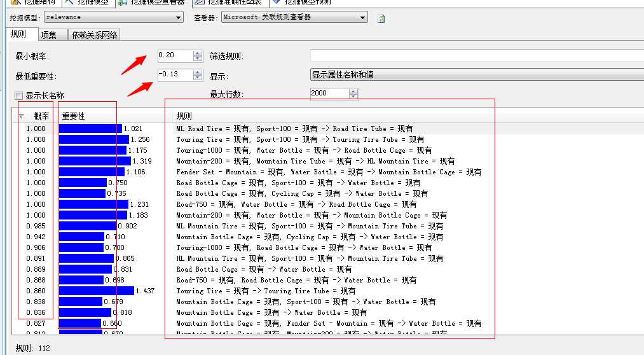Open the 挖掘模型预测 top tab

point(303,3)
